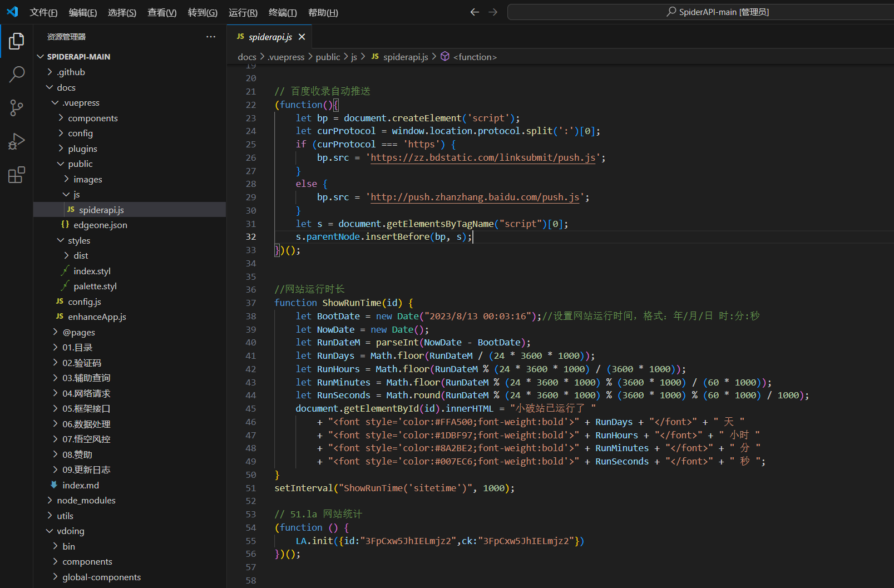Viewport: 894px width, 588px height.
Task: Open the 帮助(H) menu
Action: pos(323,12)
